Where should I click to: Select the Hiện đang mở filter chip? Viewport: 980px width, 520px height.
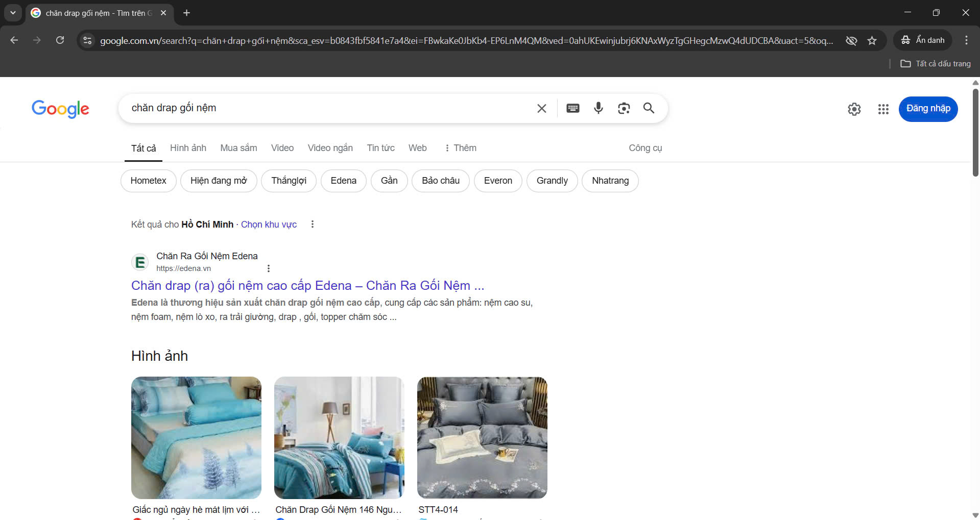pos(219,181)
